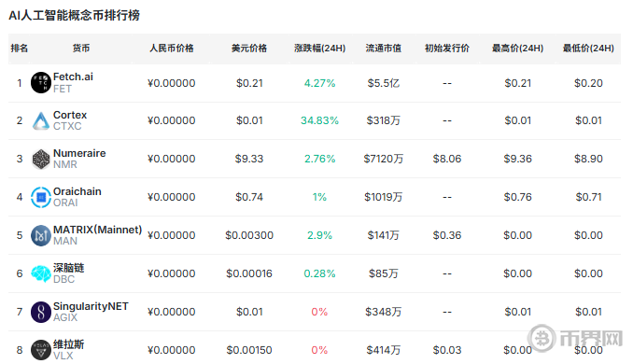Sort by 初始发行价 column header
This screenshot has height=364, width=633.
[447, 49]
